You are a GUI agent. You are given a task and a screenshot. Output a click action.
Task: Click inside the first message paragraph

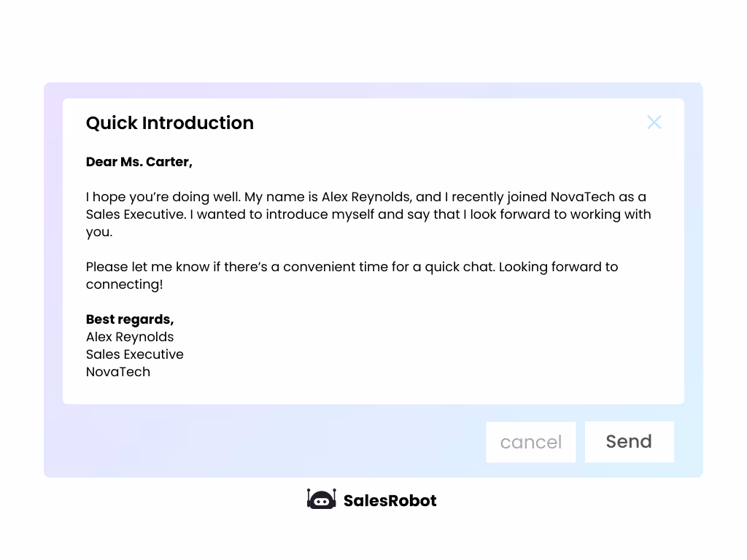(x=365, y=214)
